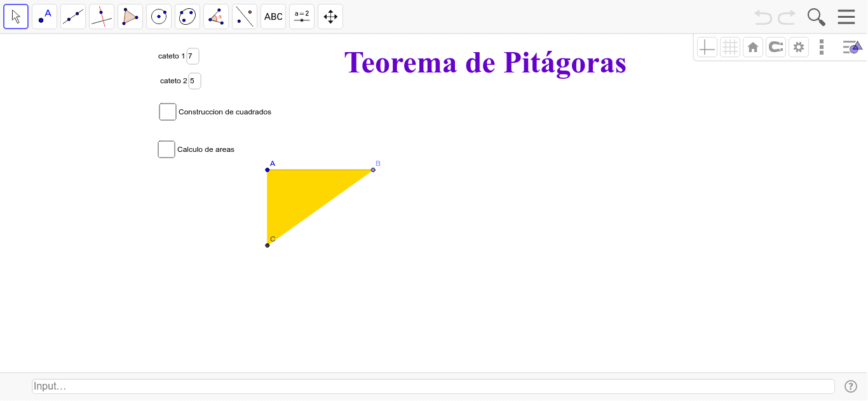This screenshot has height=401, width=868.
Task: Select the Ellipse conic tool
Action: 187,17
